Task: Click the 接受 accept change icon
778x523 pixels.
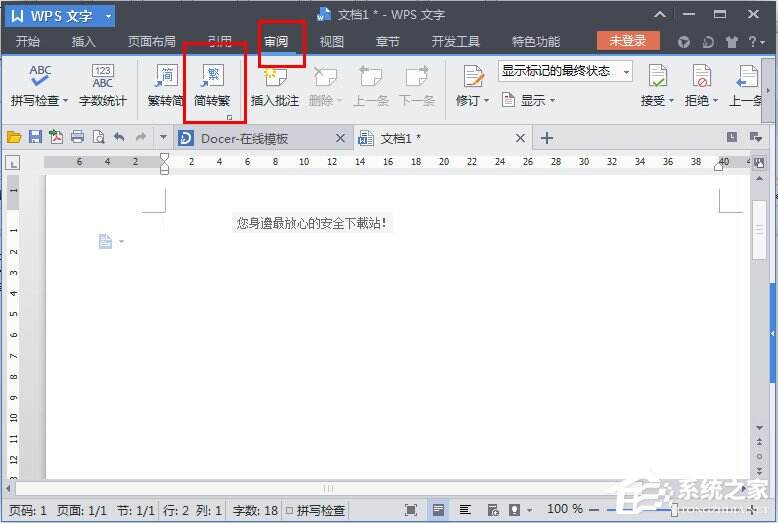Action: (x=657, y=77)
